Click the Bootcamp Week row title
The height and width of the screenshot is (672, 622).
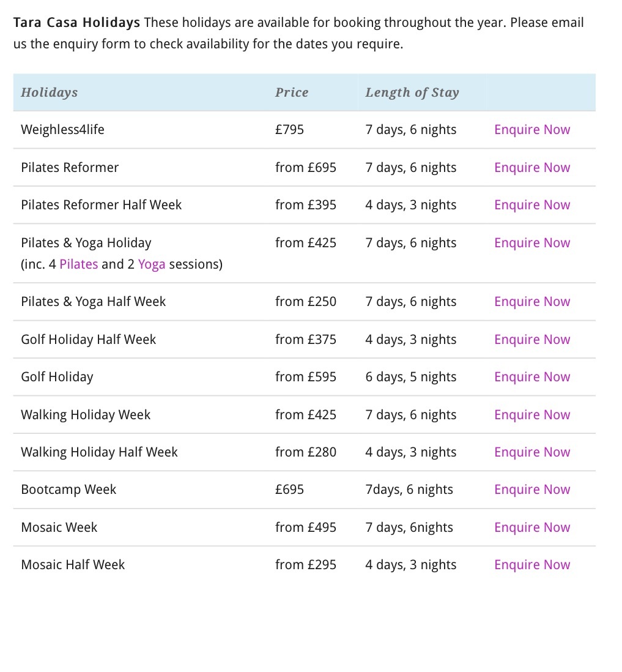(x=68, y=490)
